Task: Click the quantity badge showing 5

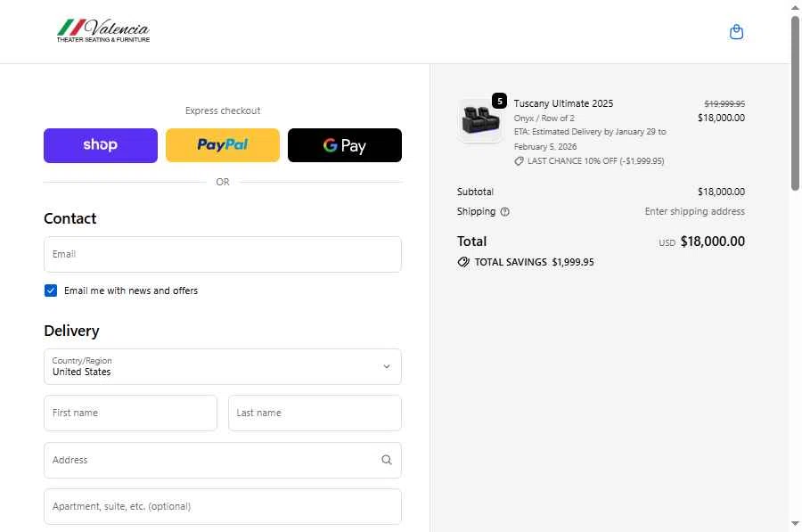Action: pyautogui.click(x=499, y=101)
